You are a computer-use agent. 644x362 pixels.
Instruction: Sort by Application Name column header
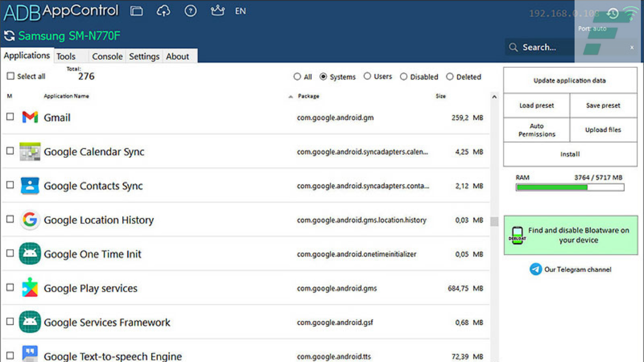click(x=66, y=96)
